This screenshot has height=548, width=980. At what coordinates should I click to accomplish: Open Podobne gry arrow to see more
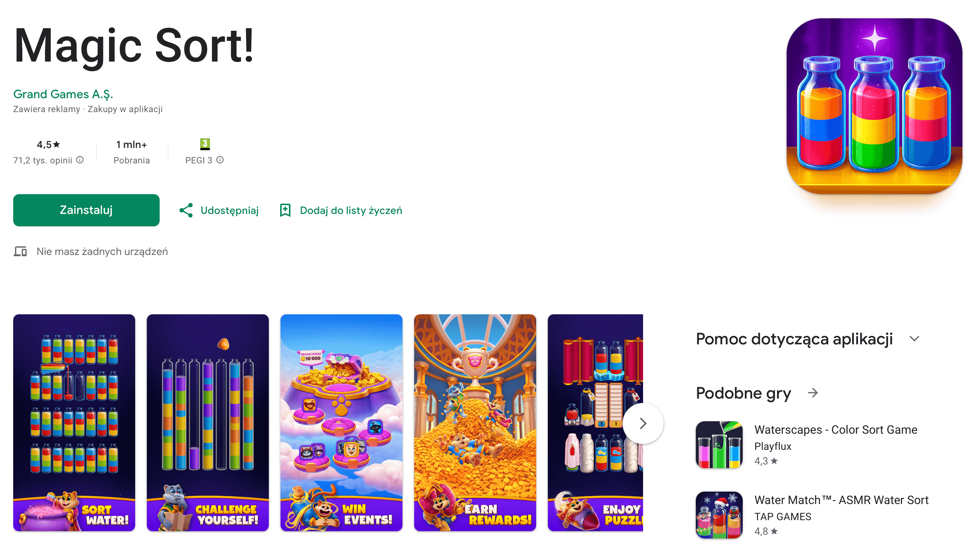click(813, 393)
